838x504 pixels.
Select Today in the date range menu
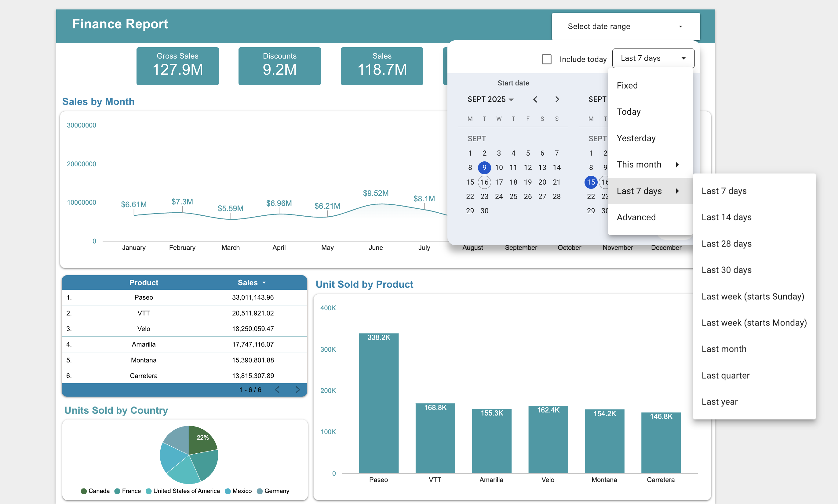628,112
